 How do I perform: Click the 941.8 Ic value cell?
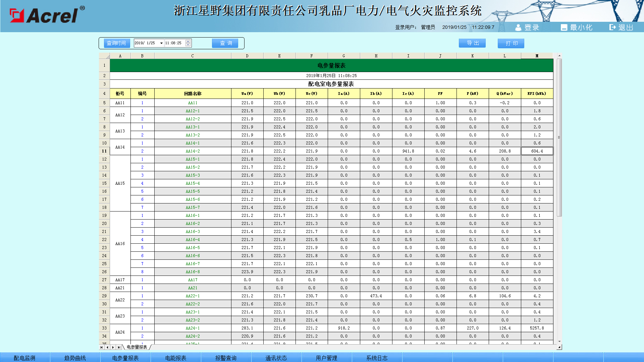pos(408,151)
